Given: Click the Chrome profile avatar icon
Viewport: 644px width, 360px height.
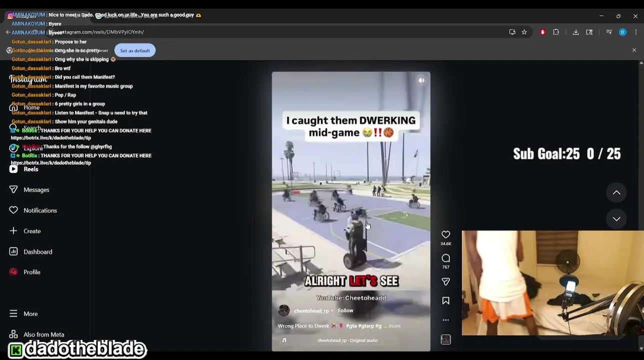Looking at the screenshot, I should tap(622, 32).
